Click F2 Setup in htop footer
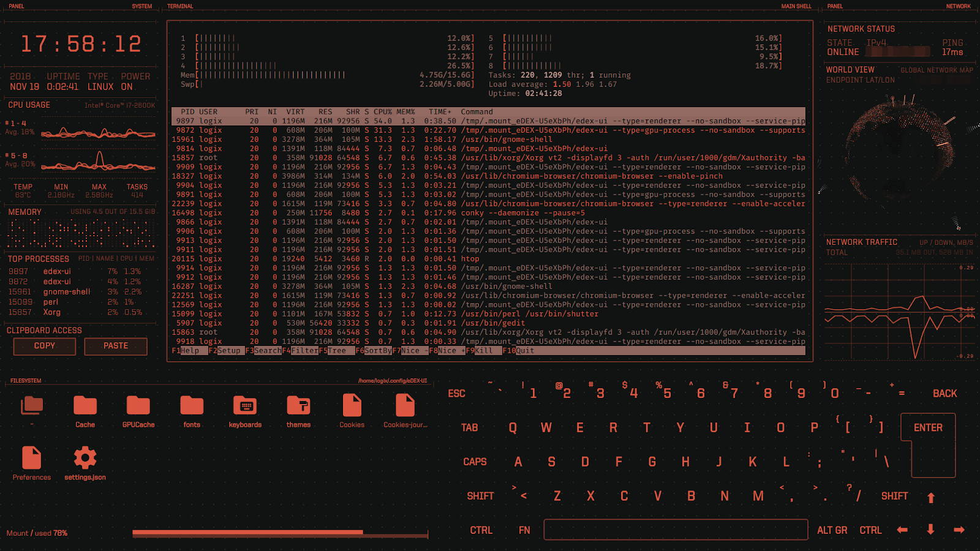 tap(225, 351)
